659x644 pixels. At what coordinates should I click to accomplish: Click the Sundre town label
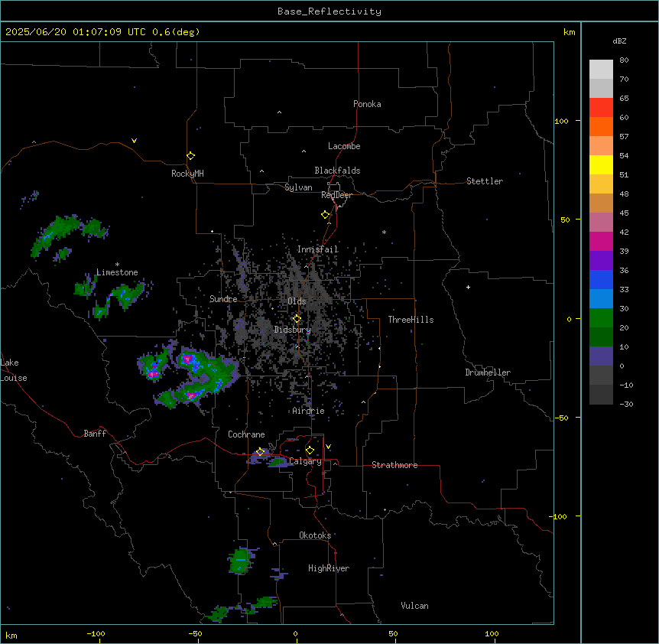223,299
